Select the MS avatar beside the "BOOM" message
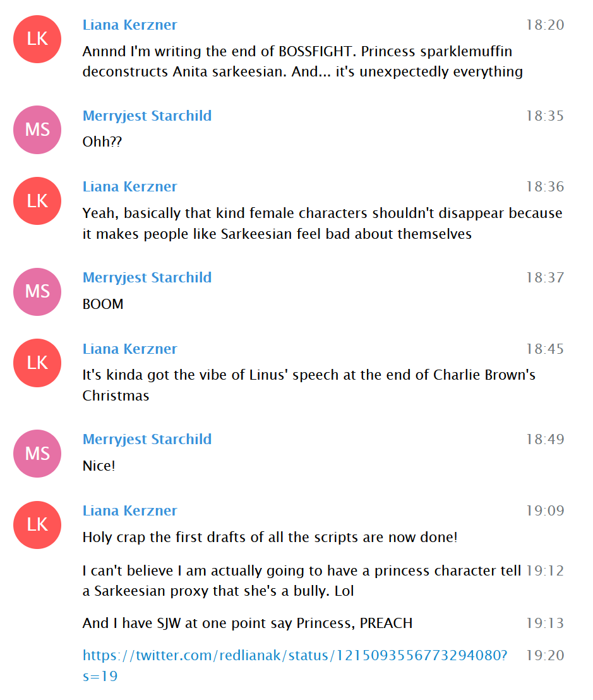The height and width of the screenshot is (700, 593). (37, 291)
